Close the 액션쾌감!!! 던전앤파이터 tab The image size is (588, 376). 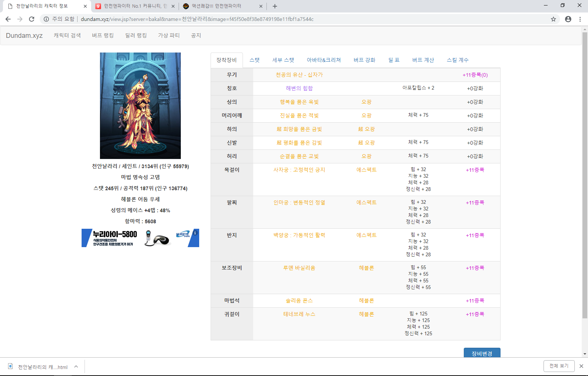point(261,6)
